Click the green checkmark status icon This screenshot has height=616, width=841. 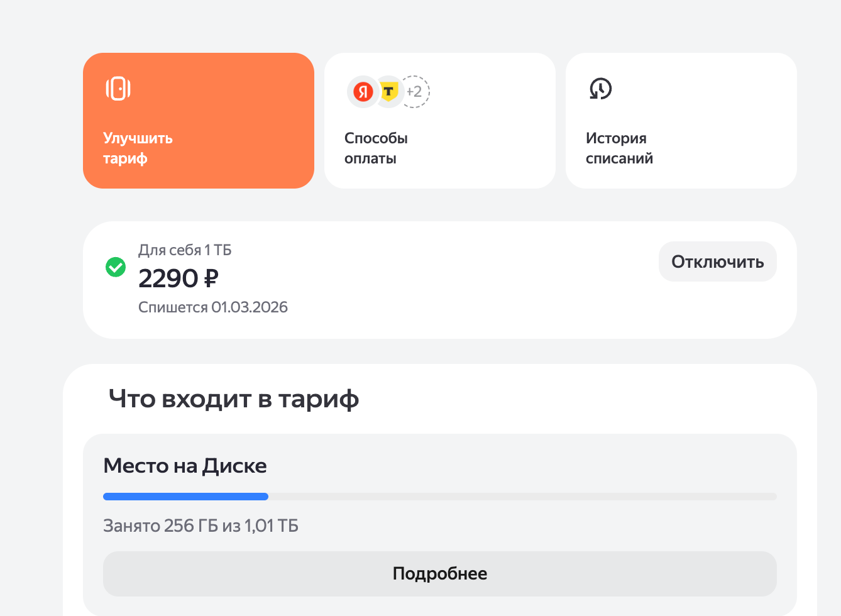(x=116, y=267)
